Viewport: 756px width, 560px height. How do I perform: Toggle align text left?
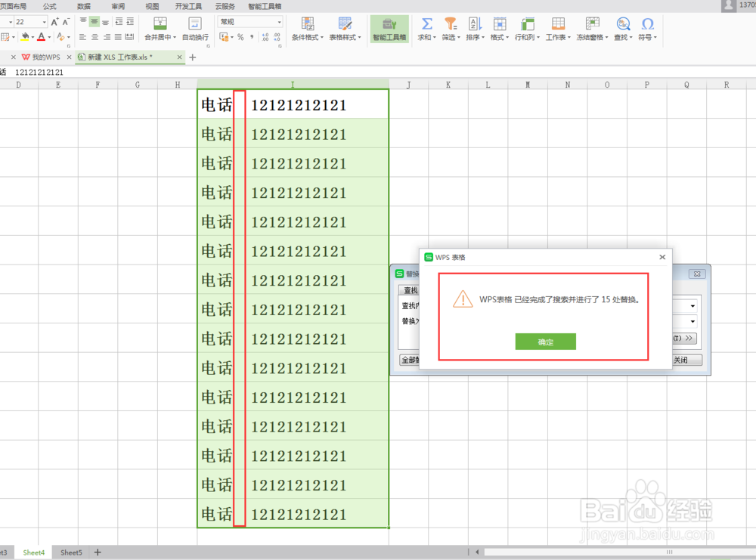coord(83,37)
